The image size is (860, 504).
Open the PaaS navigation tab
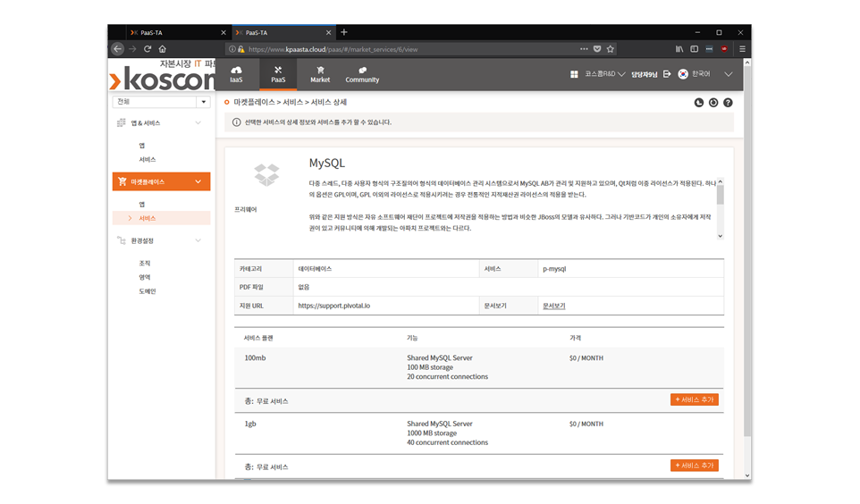coord(278,74)
